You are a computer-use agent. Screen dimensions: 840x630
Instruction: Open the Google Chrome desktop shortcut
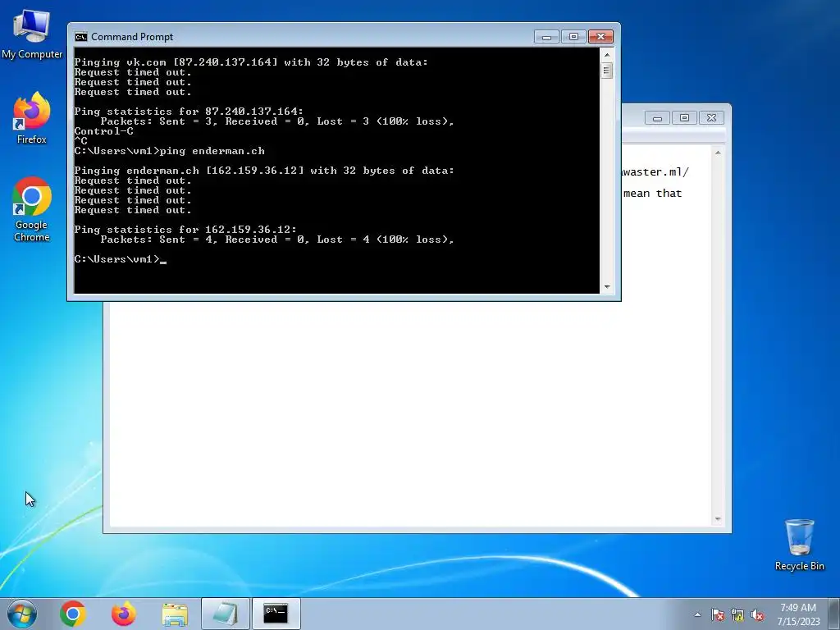[x=32, y=209]
